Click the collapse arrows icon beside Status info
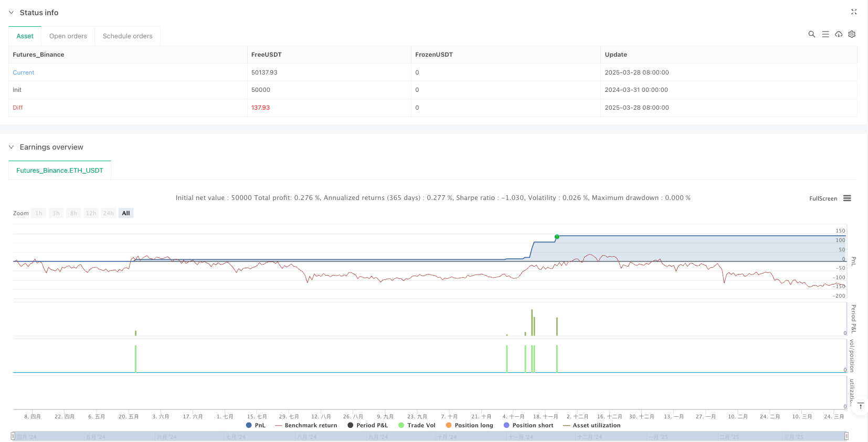 [854, 12]
